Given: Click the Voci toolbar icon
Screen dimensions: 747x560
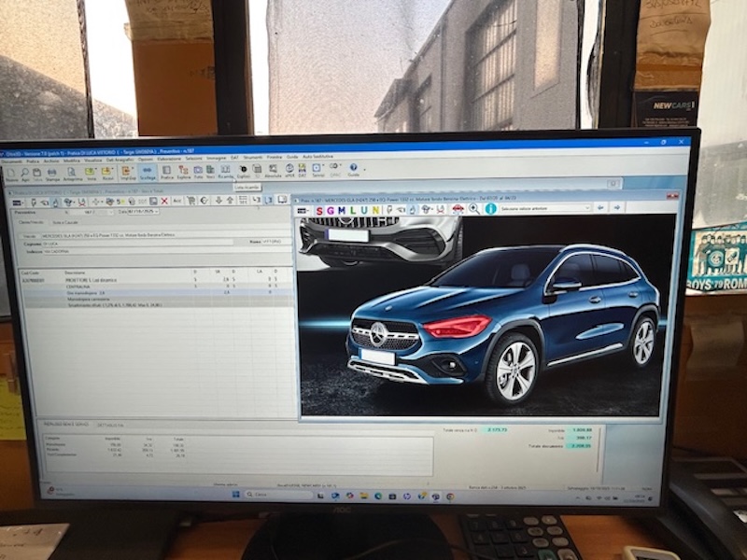Looking at the screenshot, I should pos(210,172).
